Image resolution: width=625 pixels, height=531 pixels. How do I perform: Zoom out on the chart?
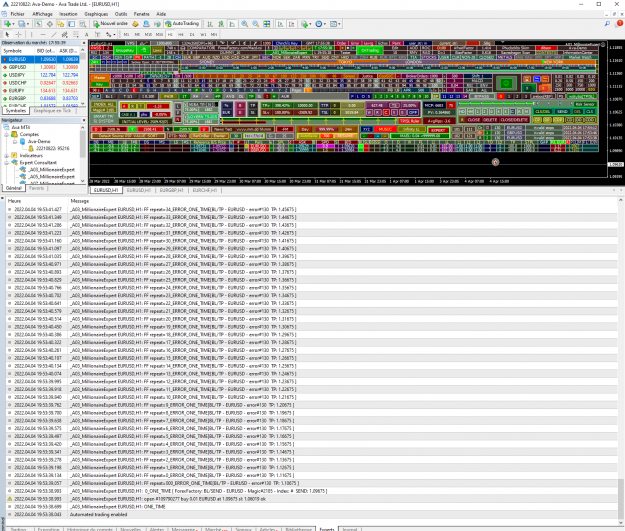click(256, 24)
